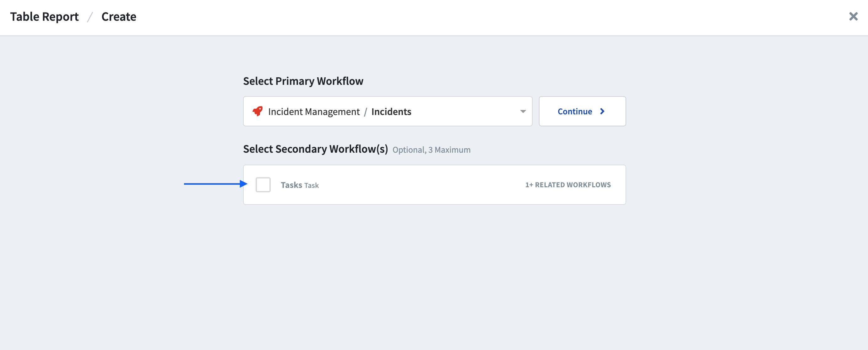Close the Create Table Report dialog

[853, 16]
